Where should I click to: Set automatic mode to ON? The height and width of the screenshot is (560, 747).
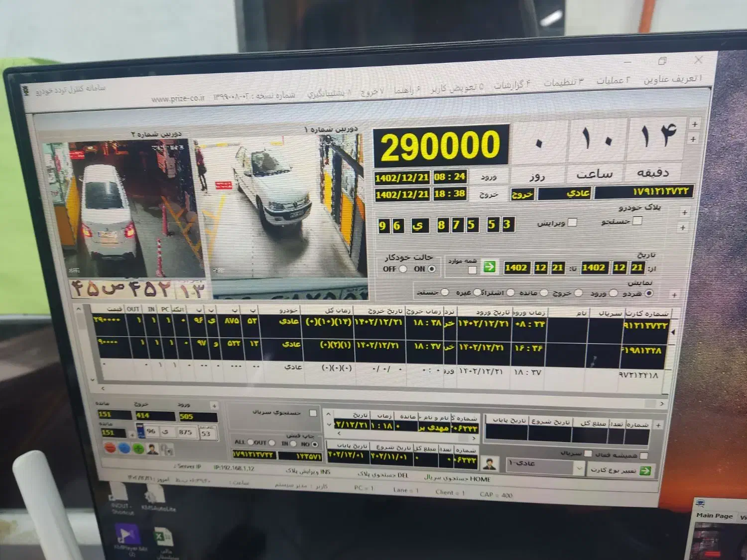pyautogui.click(x=432, y=269)
